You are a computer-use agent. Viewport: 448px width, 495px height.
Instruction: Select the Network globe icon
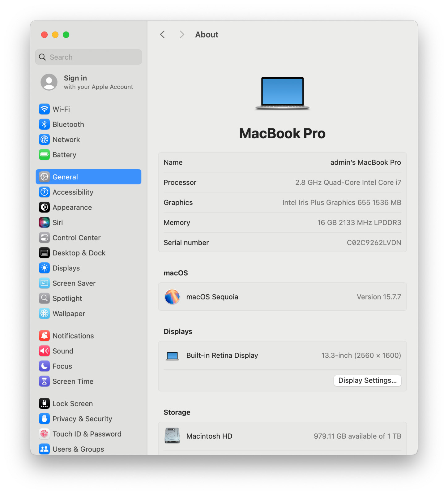pyautogui.click(x=44, y=139)
